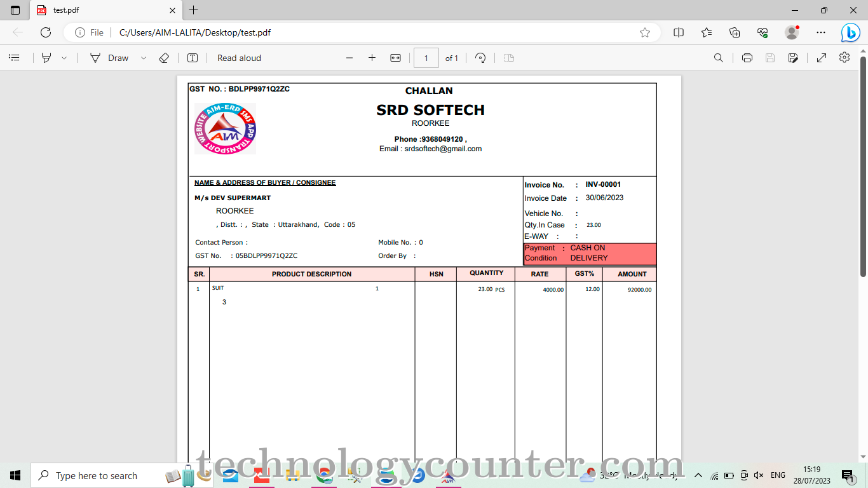Click the AIM-ERP logo image
Image resolution: width=868 pixels, height=488 pixels.
click(x=225, y=128)
